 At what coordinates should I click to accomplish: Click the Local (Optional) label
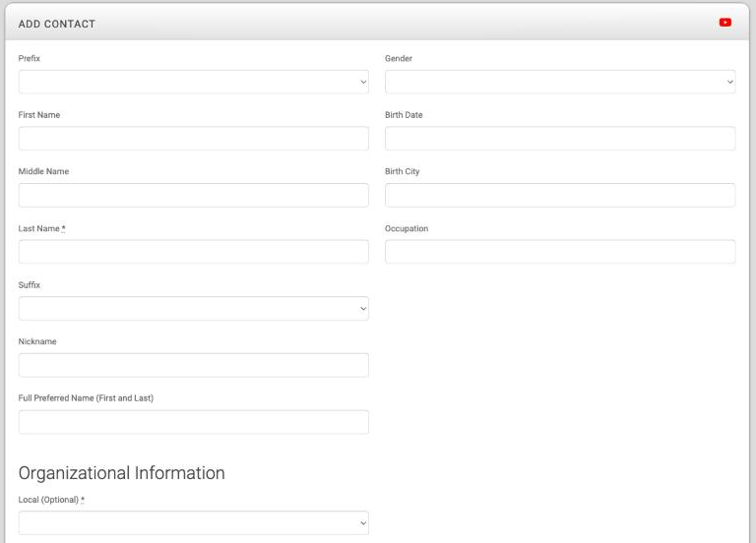pos(51,500)
